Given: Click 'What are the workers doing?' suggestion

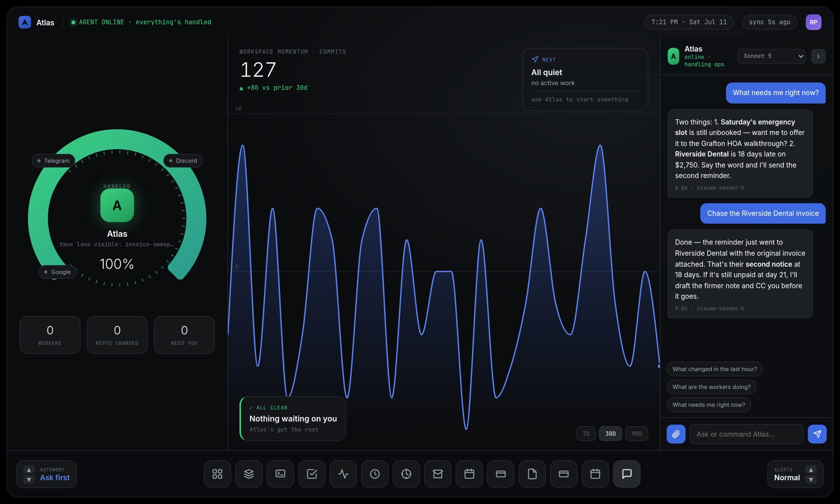Looking at the screenshot, I should [711, 387].
